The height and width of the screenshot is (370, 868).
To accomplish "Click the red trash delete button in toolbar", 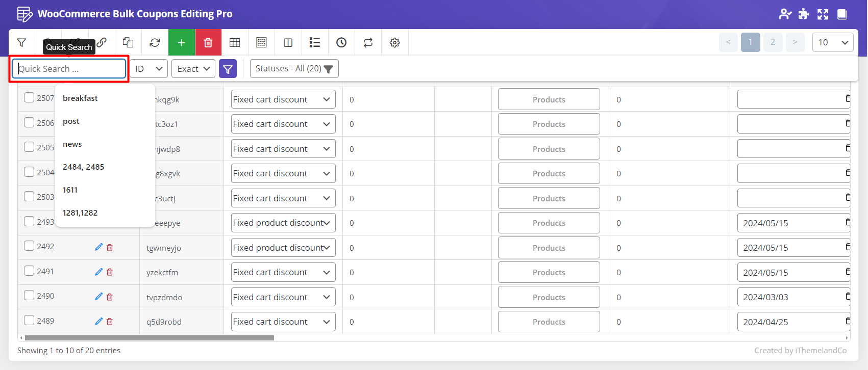I will point(208,43).
